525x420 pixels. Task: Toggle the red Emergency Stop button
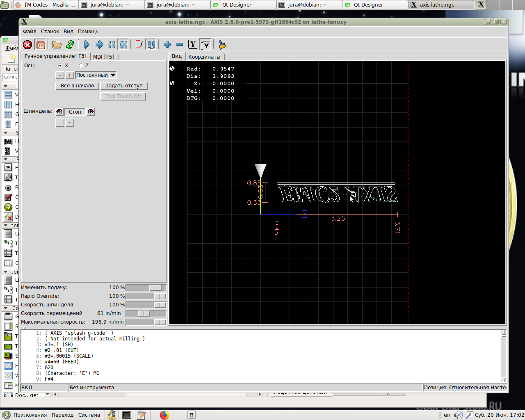tap(27, 45)
